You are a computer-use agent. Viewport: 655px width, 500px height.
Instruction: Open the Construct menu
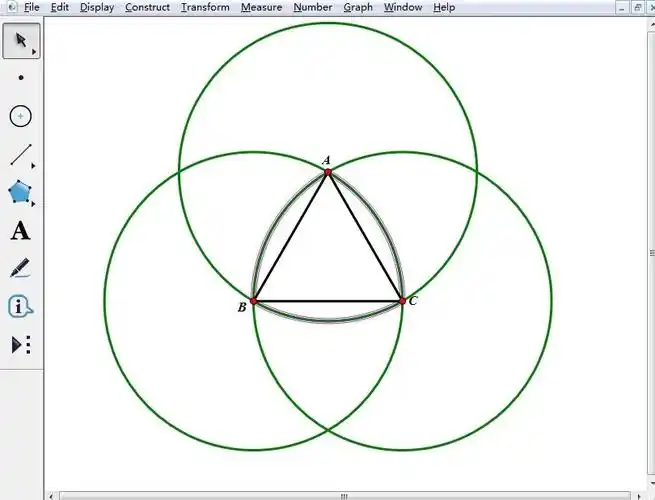click(x=147, y=7)
